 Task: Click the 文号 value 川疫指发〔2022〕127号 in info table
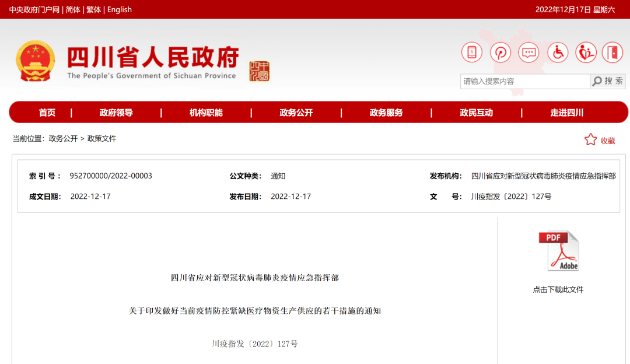pos(511,197)
